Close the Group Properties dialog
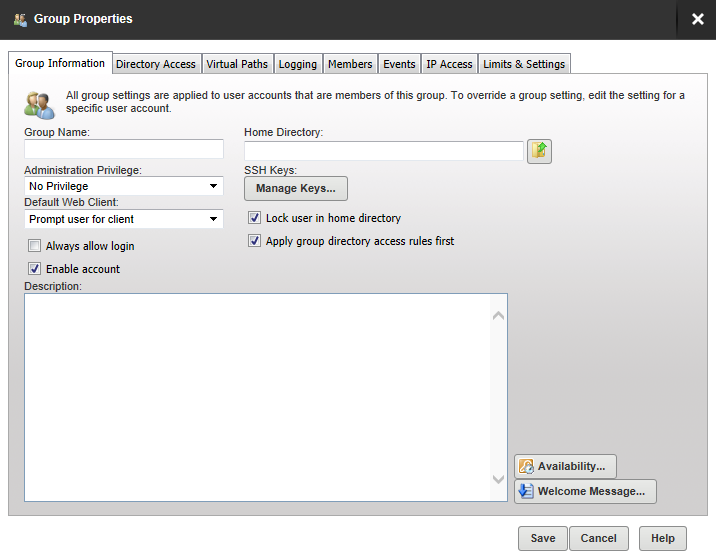This screenshot has width=716, height=559. (697, 19)
